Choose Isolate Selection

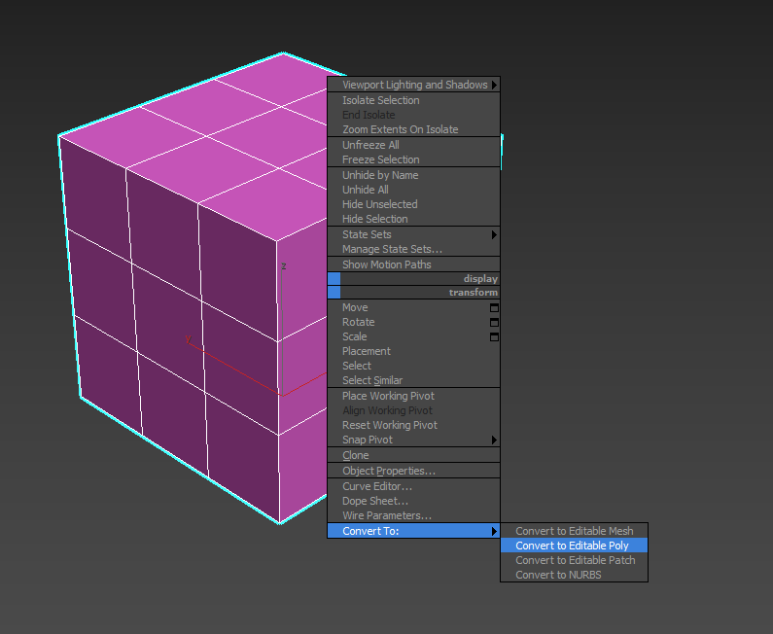(414, 100)
